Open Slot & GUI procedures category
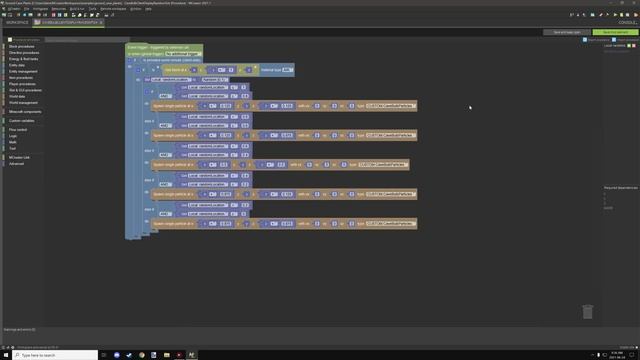This screenshot has height=360, width=640. pos(25,90)
